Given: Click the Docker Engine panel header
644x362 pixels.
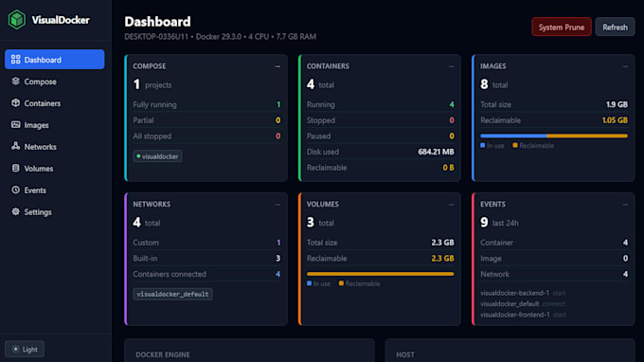Looking at the screenshot, I should (x=163, y=354).
